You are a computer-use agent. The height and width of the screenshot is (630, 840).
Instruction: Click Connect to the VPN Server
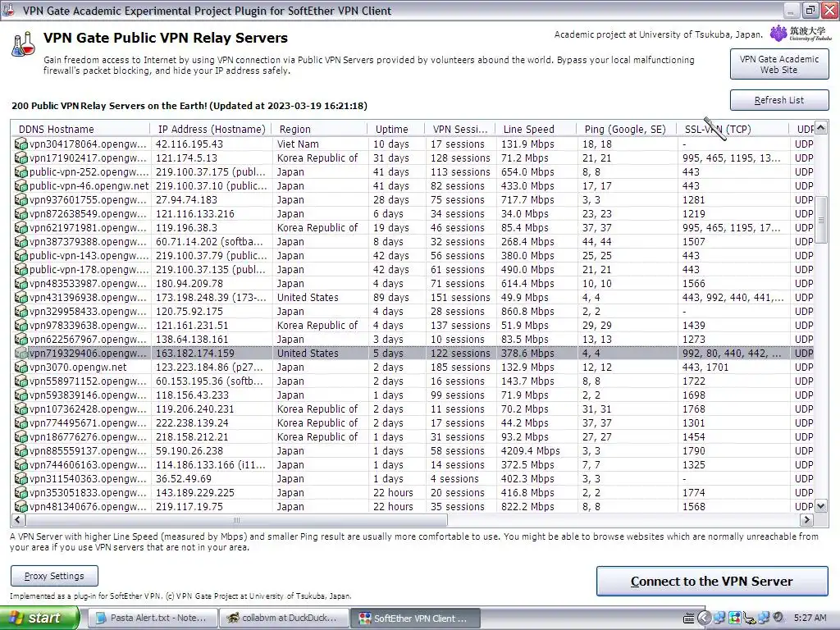point(712,582)
